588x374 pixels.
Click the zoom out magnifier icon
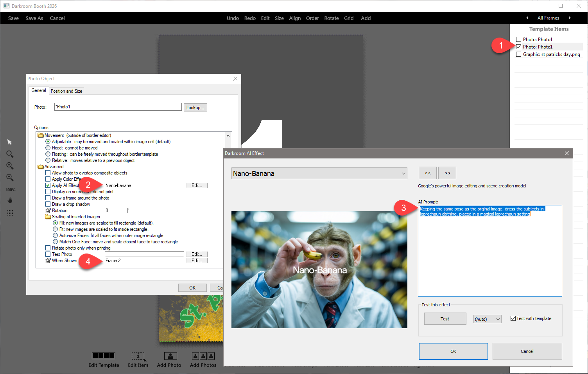[x=10, y=178]
